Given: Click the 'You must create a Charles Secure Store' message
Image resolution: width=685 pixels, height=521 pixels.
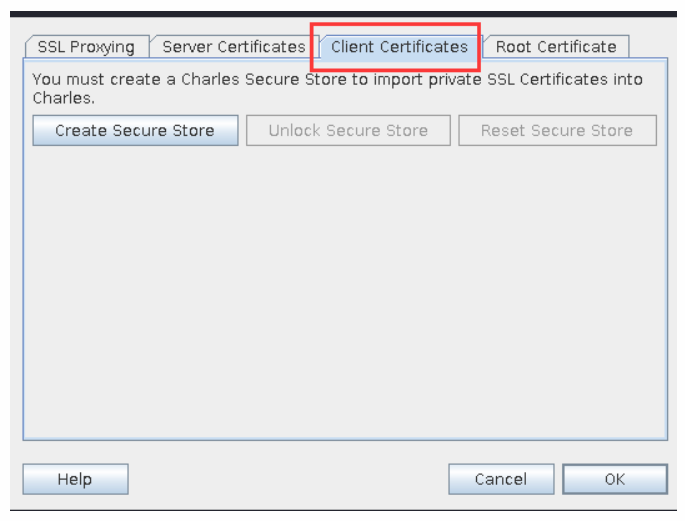Looking at the screenshot, I should coord(337,89).
